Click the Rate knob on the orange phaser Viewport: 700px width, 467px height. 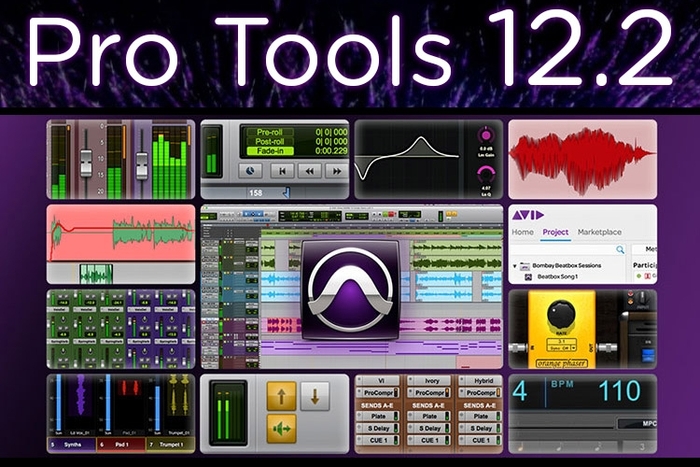click(561, 315)
